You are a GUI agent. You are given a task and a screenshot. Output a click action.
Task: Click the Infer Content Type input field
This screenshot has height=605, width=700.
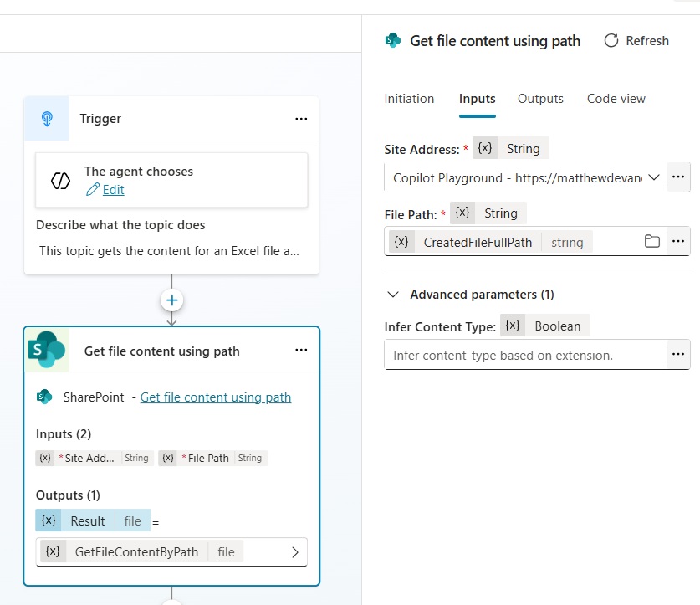click(x=525, y=355)
